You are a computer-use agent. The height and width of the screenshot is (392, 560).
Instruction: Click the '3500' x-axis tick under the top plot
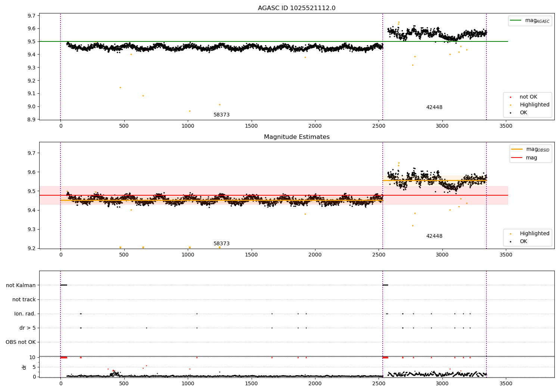(x=506, y=126)
